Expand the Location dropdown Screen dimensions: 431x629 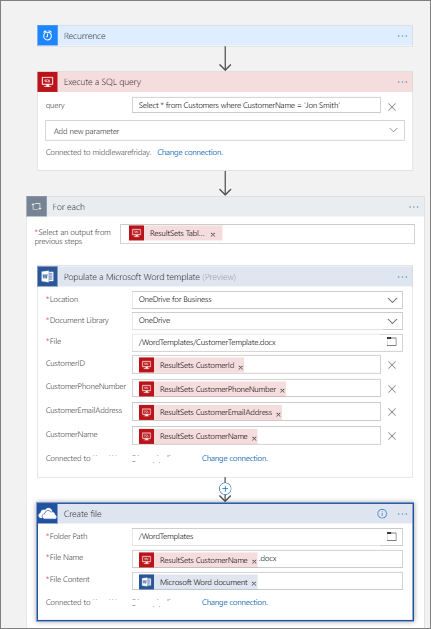pyautogui.click(x=392, y=300)
